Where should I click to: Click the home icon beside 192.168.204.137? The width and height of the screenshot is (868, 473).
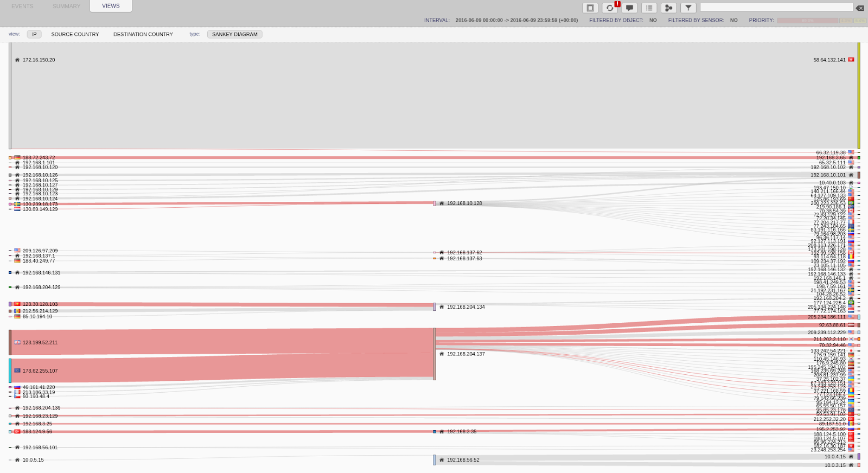(x=442, y=354)
